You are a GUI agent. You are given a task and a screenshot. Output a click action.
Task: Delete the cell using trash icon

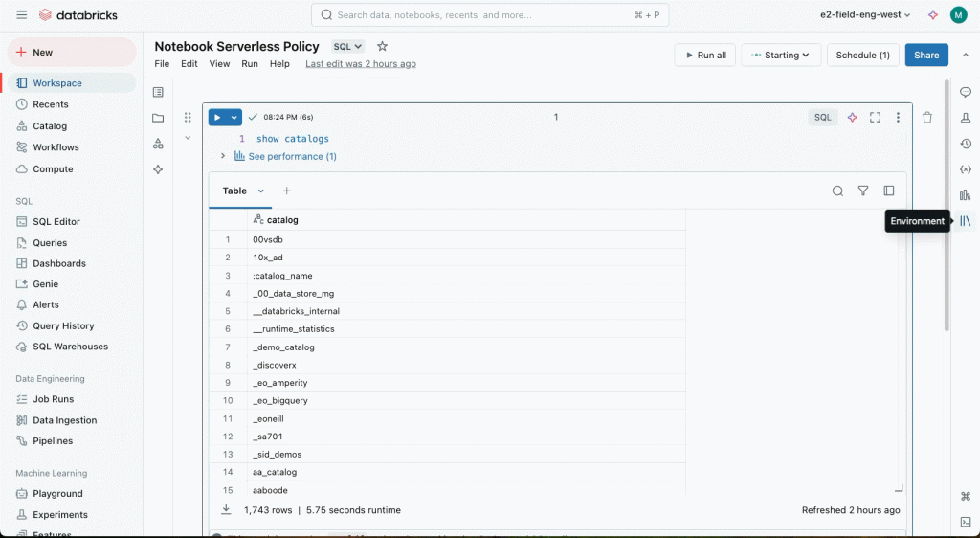[926, 118]
